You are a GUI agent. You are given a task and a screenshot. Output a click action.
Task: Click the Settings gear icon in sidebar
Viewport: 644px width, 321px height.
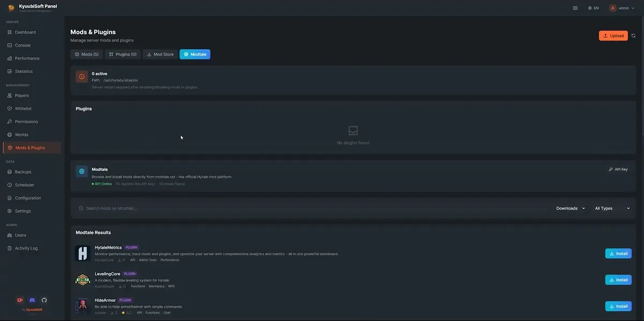click(10, 211)
